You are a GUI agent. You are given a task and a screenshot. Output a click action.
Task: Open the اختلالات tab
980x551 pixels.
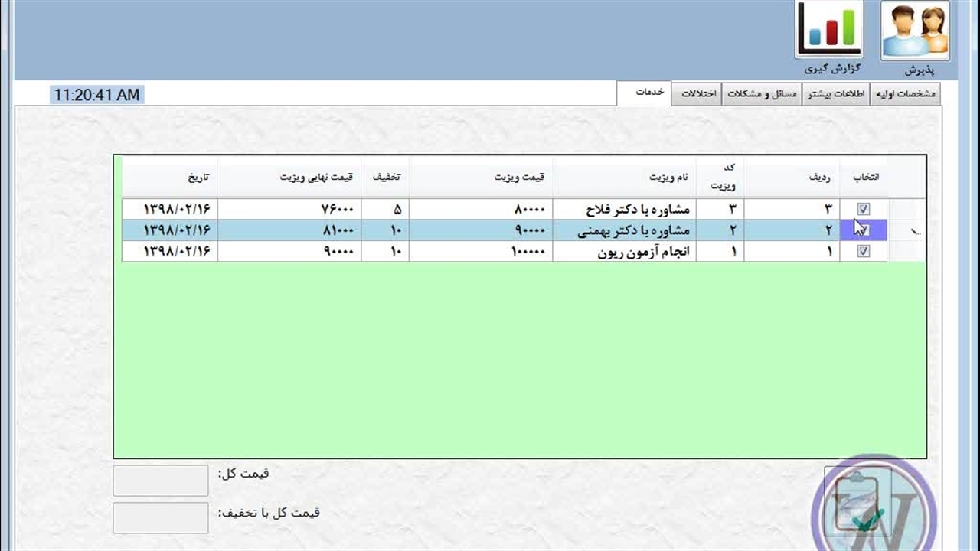tap(698, 94)
